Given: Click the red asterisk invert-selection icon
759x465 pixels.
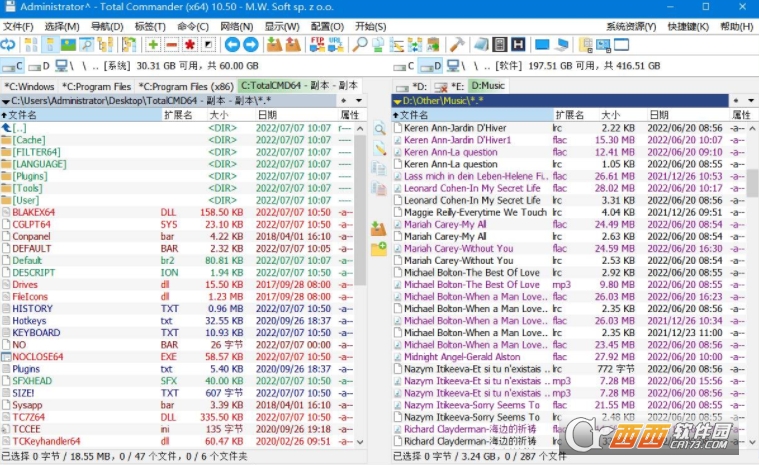Looking at the screenshot, I should point(189,44).
